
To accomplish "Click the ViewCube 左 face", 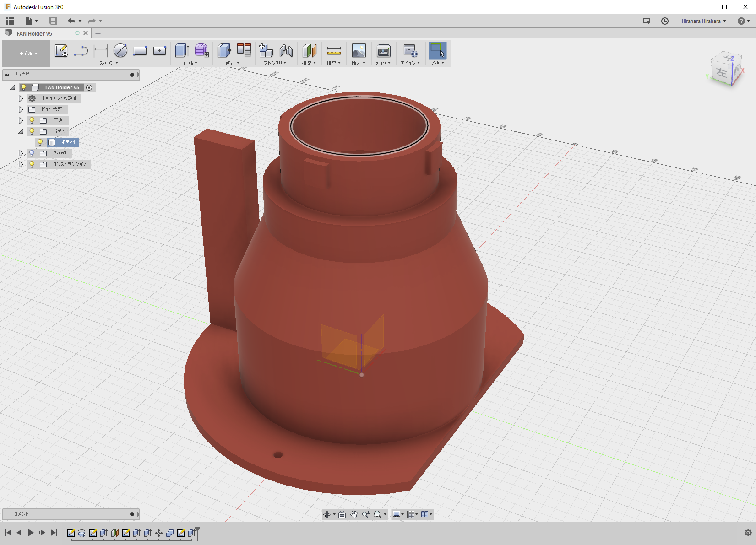I will point(722,72).
